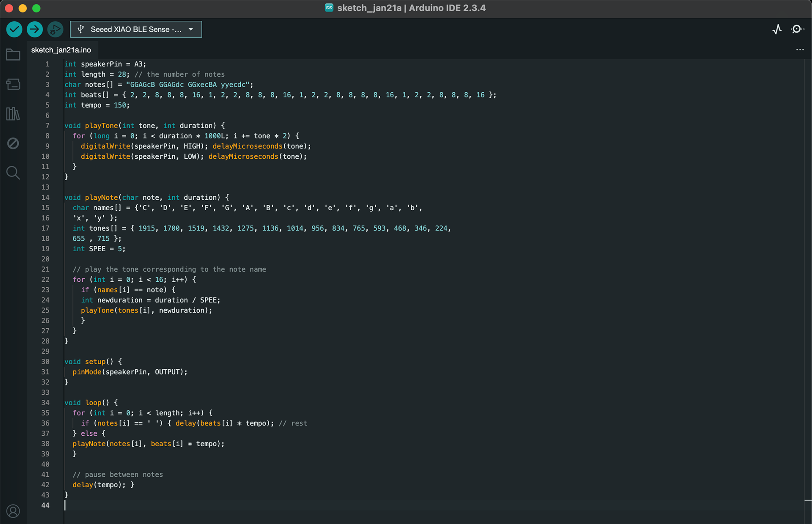Click the green window zoom button

pos(36,8)
